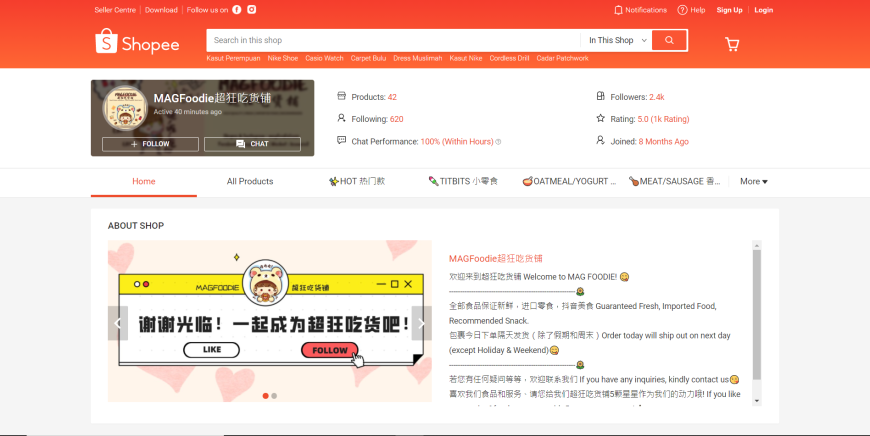Open the shopping cart
870x436 pixels.
tap(732, 44)
